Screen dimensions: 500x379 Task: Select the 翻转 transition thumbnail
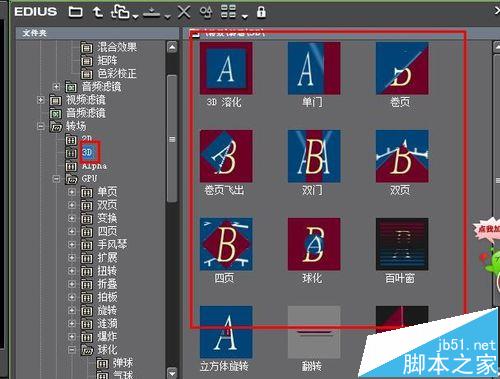tap(314, 332)
